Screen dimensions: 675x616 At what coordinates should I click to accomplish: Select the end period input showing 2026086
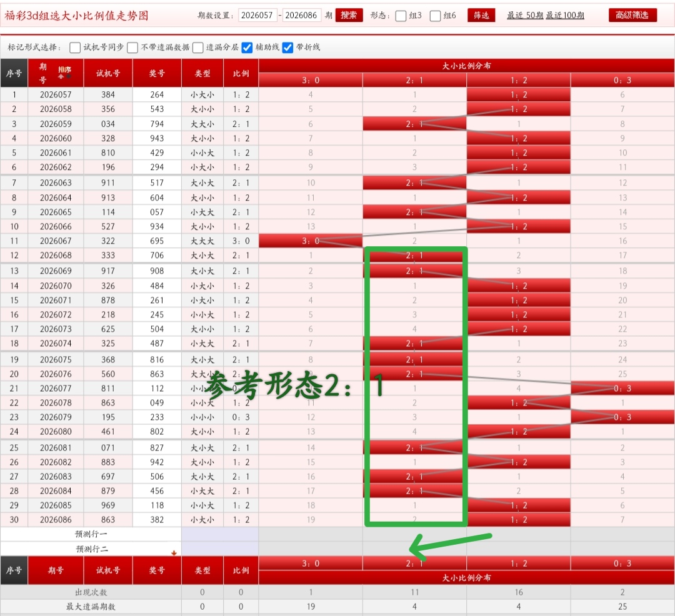(302, 16)
